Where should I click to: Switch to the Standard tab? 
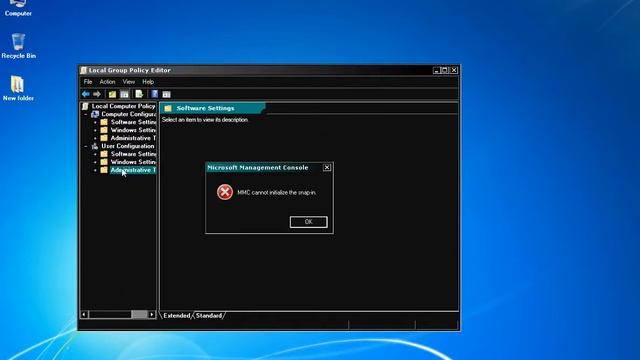pyautogui.click(x=209, y=316)
